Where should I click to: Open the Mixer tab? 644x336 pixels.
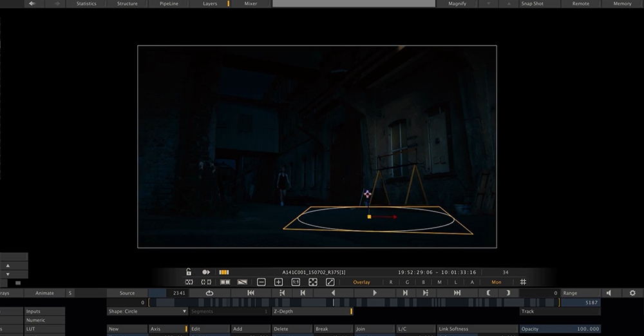coord(251,3)
